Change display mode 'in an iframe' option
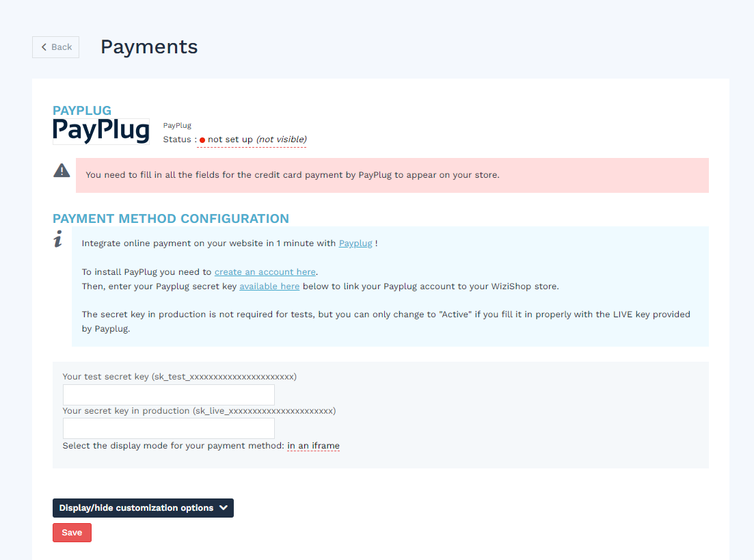The width and height of the screenshot is (754, 560). point(314,446)
